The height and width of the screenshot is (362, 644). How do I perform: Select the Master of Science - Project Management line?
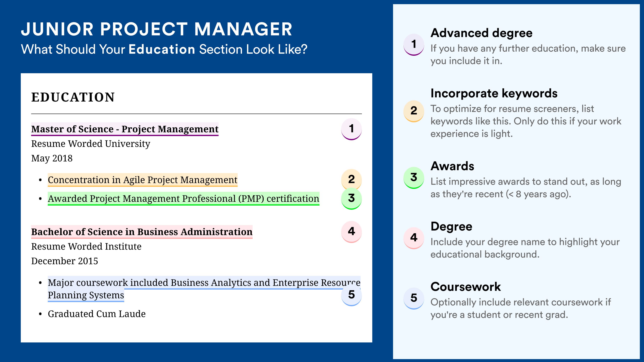point(125,129)
